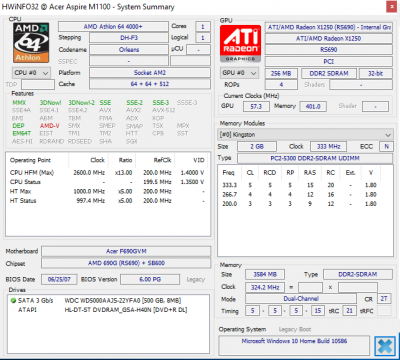The height and width of the screenshot is (360, 400).
Task: Select the CPU HFM (Max) operating point row
Action: 107,173
